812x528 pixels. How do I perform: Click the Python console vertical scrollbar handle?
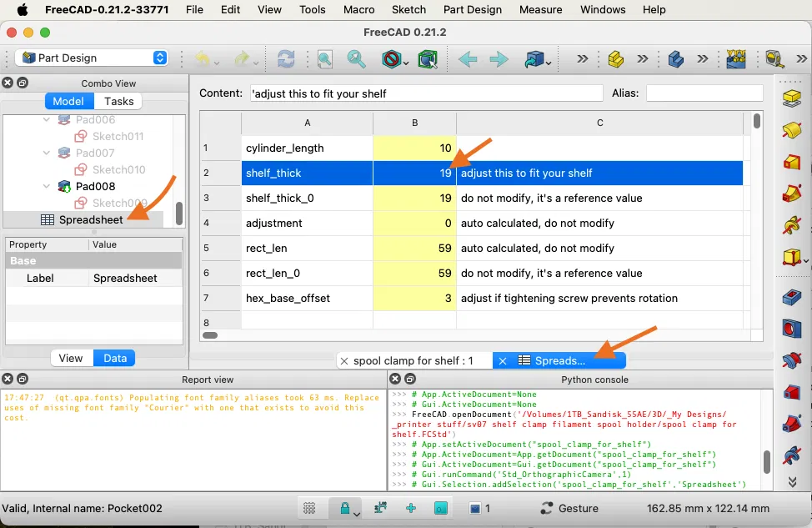point(767,461)
